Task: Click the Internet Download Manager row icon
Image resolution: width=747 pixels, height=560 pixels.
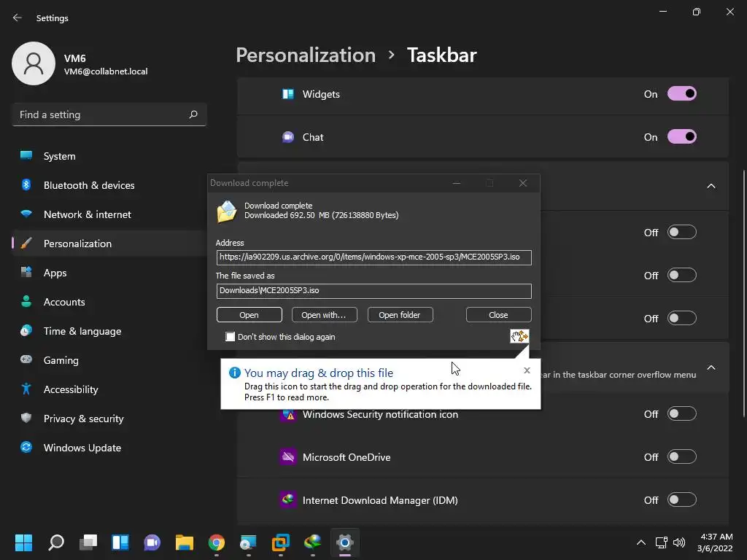Action: click(x=287, y=500)
